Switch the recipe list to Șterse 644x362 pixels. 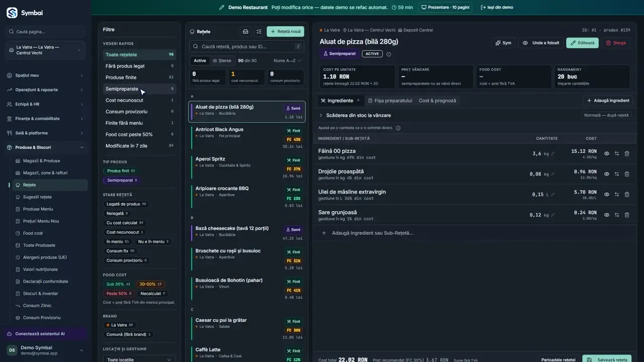click(x=222, y=61)
